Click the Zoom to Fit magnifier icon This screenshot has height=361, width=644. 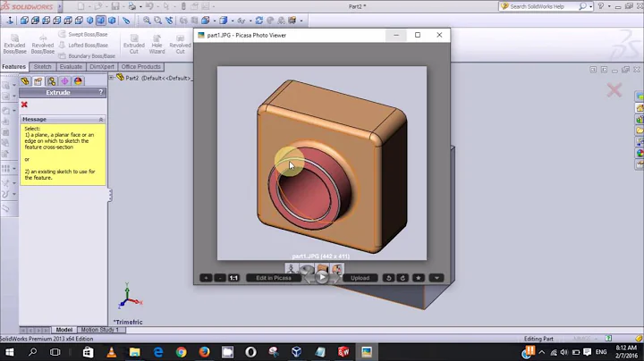click(147, 20)
